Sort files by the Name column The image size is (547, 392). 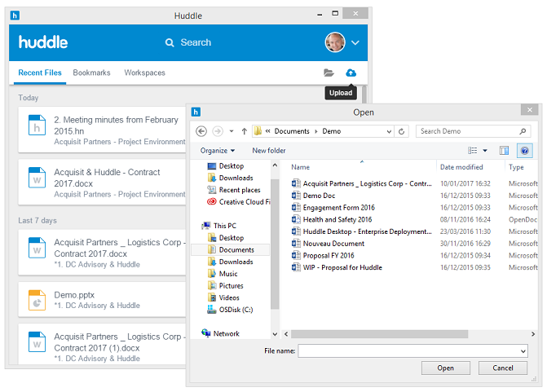300,167
